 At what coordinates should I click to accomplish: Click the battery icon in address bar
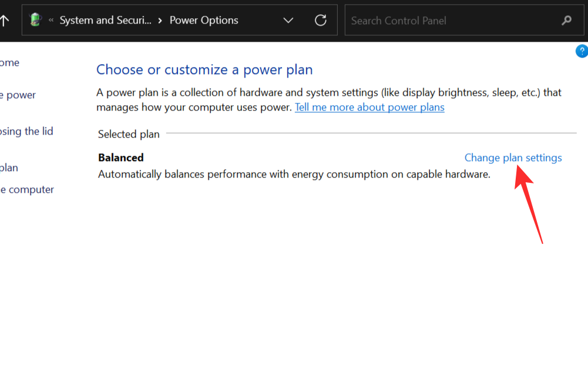36,20
